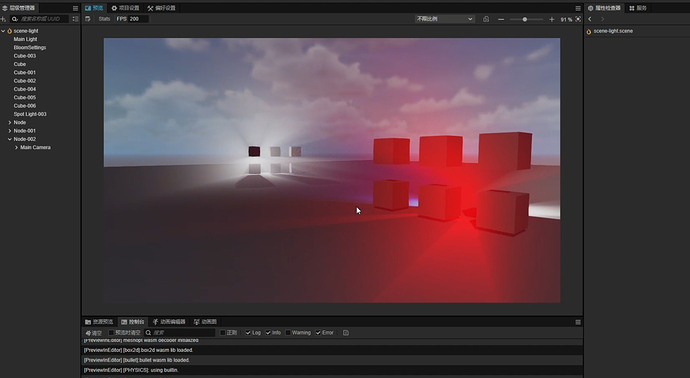Add a new node with the plus icon

3,19
